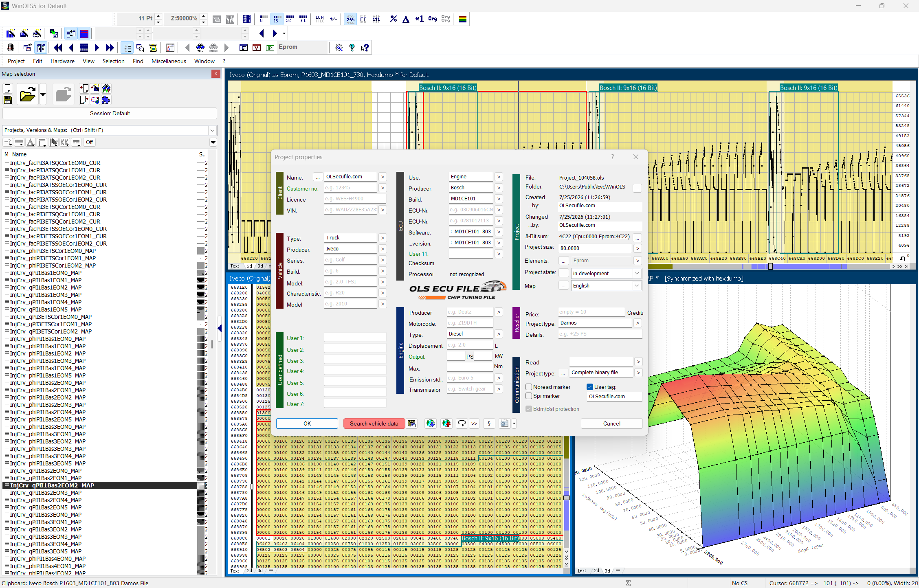Click the percent display icon in toolbar
Image resolution: width=919 pixels, height=588 pixels.
[x=393, y=19]
